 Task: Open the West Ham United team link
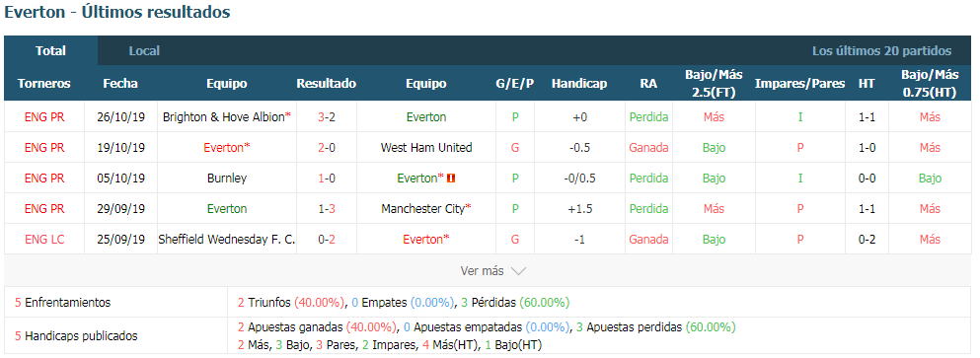tap(426, 148)
